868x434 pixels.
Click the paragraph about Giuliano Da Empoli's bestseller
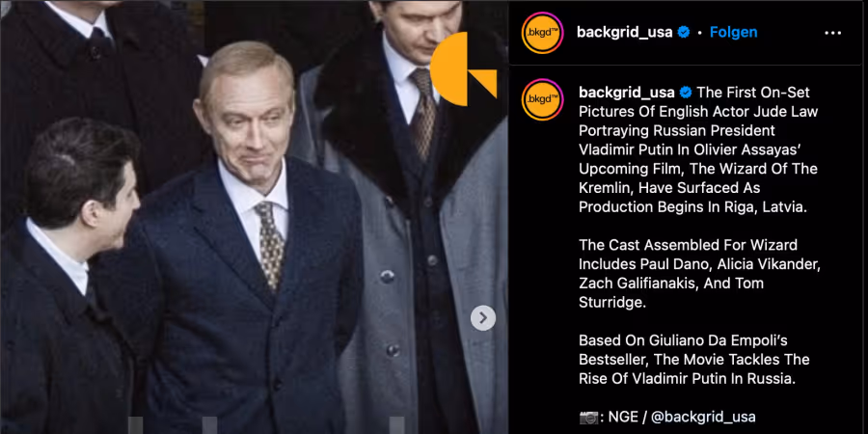pos(687,360)
